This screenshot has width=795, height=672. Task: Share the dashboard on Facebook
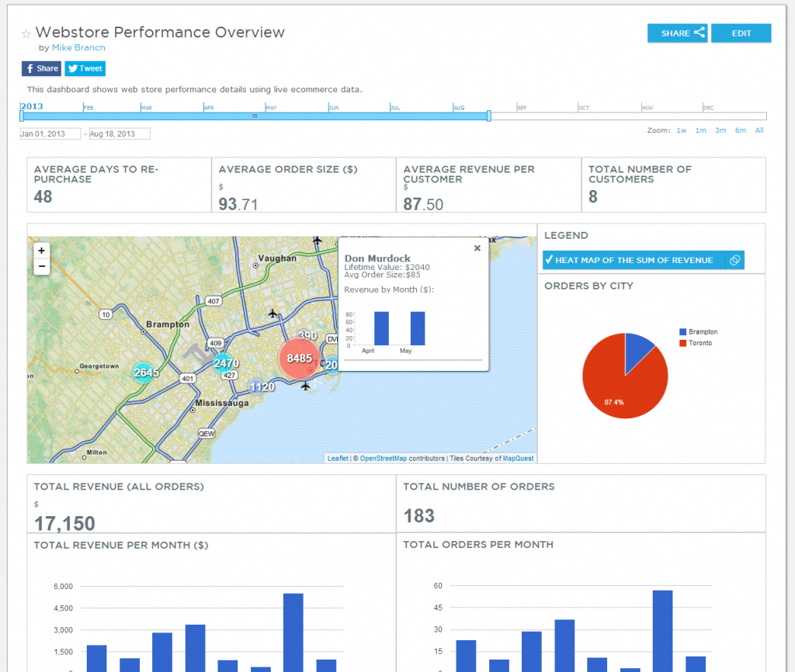coord(42,68)
